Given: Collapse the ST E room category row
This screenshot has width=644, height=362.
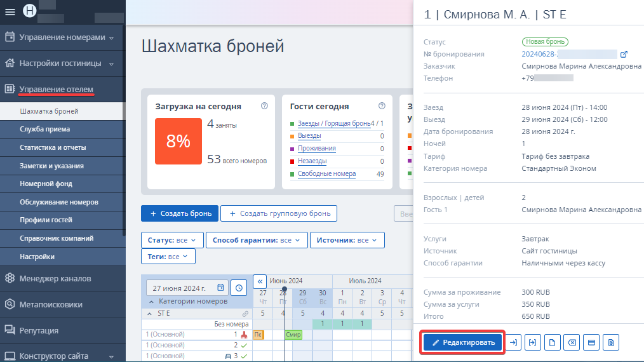Looking at the screenshot, I should point(149,314).
